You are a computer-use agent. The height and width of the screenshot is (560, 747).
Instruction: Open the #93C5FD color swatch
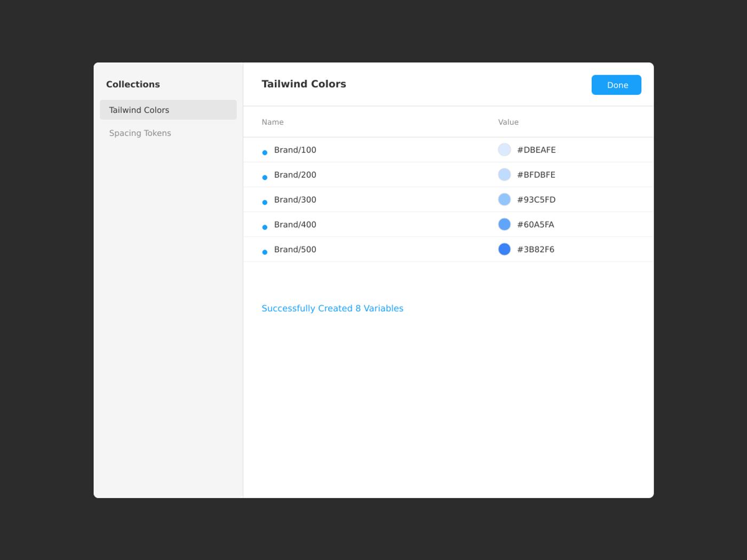click(504, 199)
